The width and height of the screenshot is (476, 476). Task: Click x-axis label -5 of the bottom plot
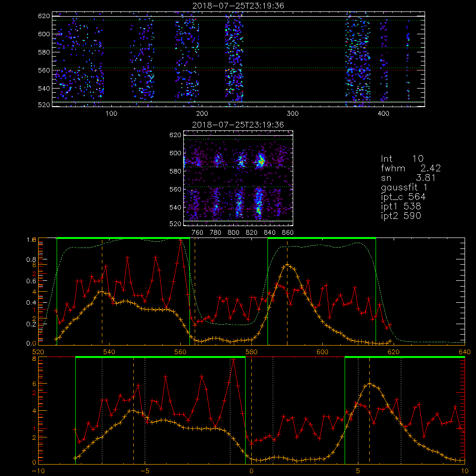(x=145, y=471)
